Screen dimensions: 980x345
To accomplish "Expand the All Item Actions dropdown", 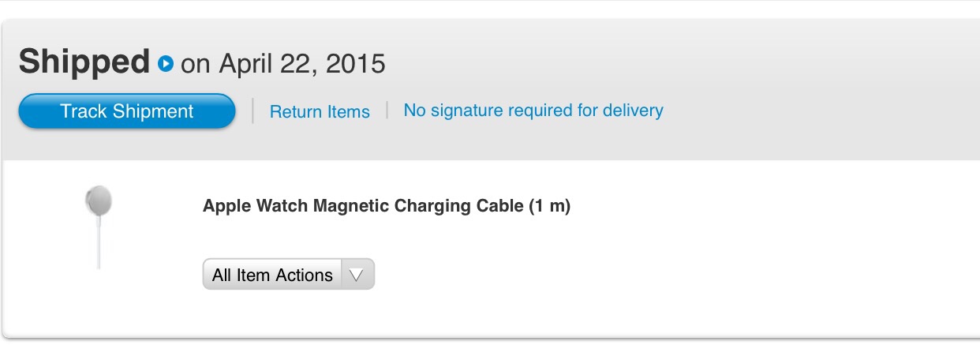I will point(289,275).
